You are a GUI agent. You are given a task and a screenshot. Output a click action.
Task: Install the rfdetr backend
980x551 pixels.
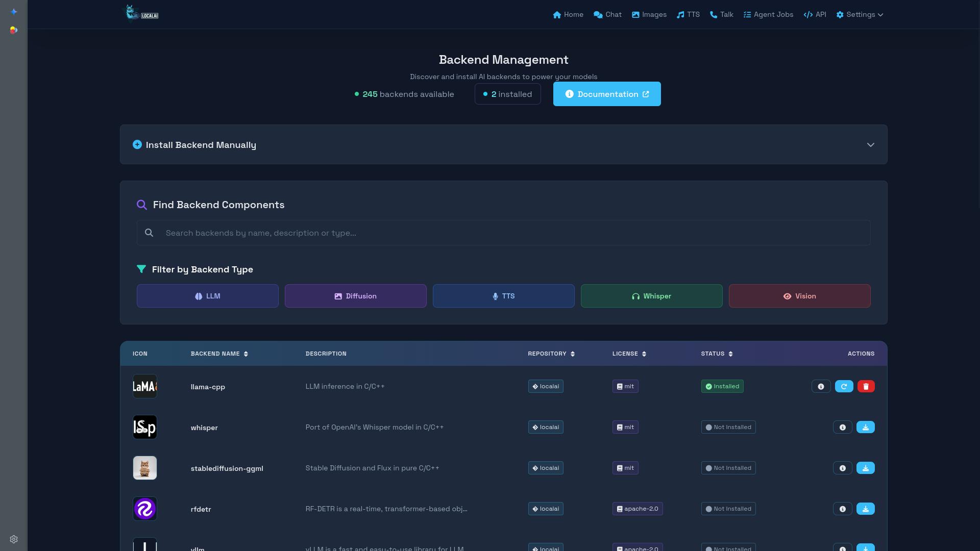point(865,509)
